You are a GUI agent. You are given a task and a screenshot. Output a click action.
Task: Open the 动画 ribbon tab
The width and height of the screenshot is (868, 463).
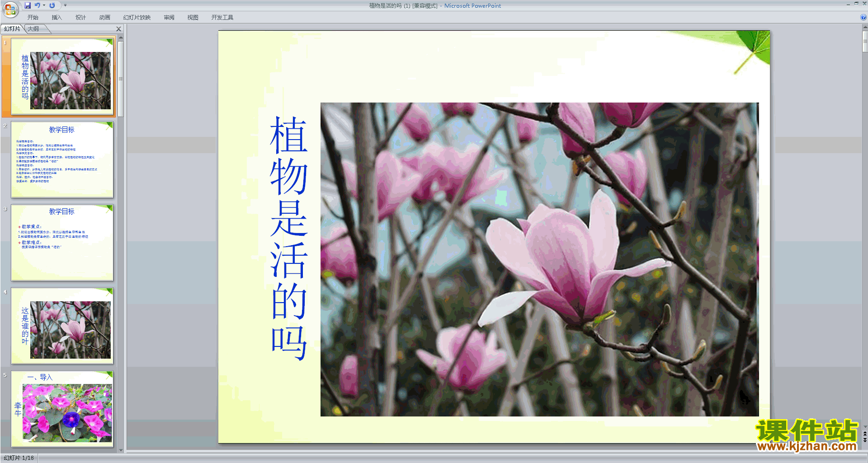(x=104, y=18)
